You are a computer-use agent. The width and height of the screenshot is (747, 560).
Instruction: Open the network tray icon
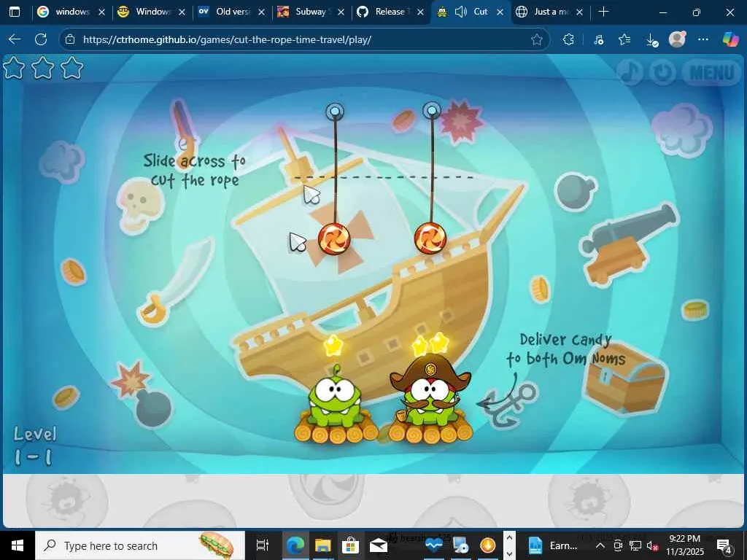[635, 545]
